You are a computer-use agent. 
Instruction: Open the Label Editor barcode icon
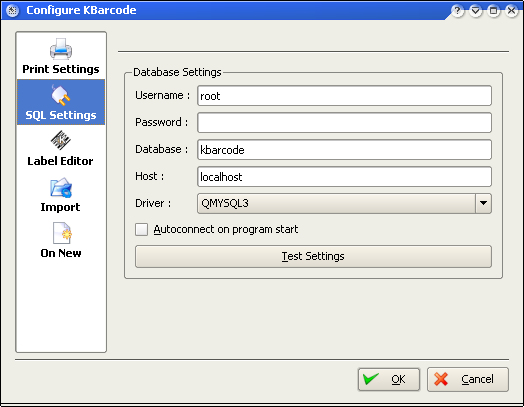[61, 140]
